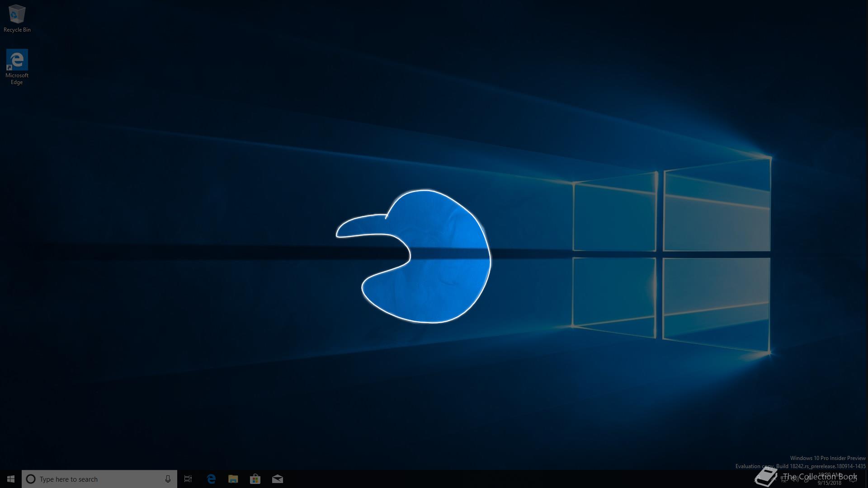
Task: Open File Explorer from the taskbar
Action: [233, 479]
